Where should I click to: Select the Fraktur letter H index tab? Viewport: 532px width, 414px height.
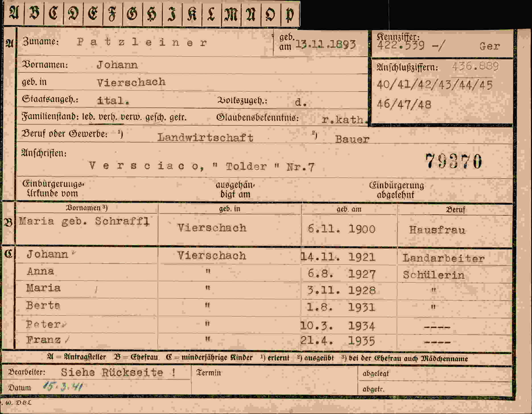tap(152, 14)
